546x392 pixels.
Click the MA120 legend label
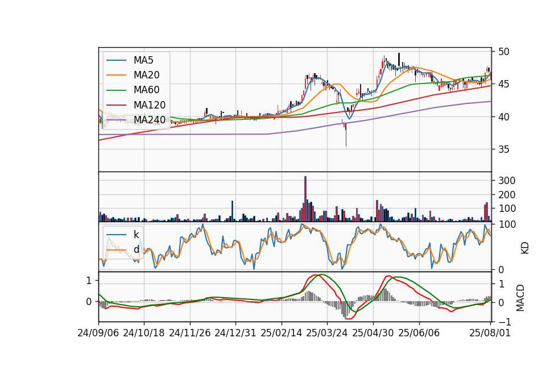tap(150, 105)
